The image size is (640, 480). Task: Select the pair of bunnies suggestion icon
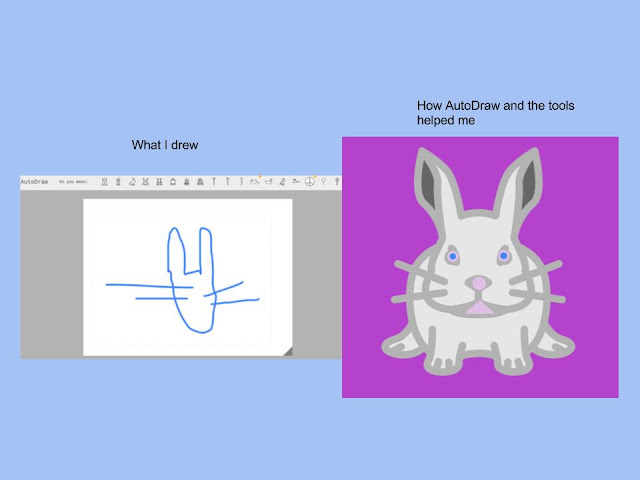tap(159, 182)
